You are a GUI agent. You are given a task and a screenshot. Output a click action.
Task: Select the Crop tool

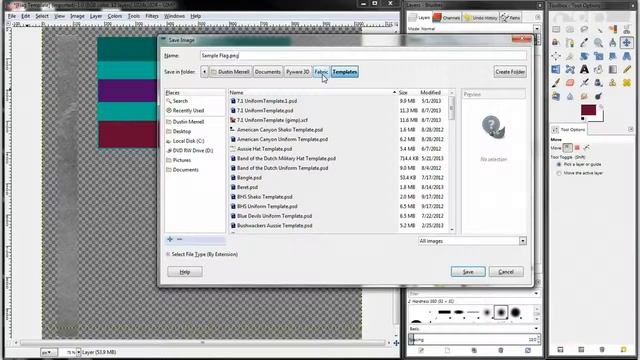pyautogui.click(x=570, y=56)
